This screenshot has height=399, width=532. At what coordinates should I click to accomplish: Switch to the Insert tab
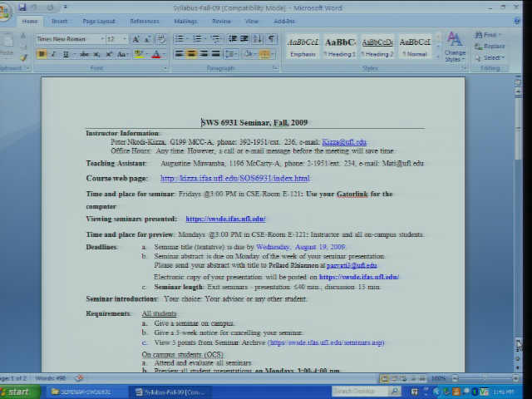(x=59, y=21)
